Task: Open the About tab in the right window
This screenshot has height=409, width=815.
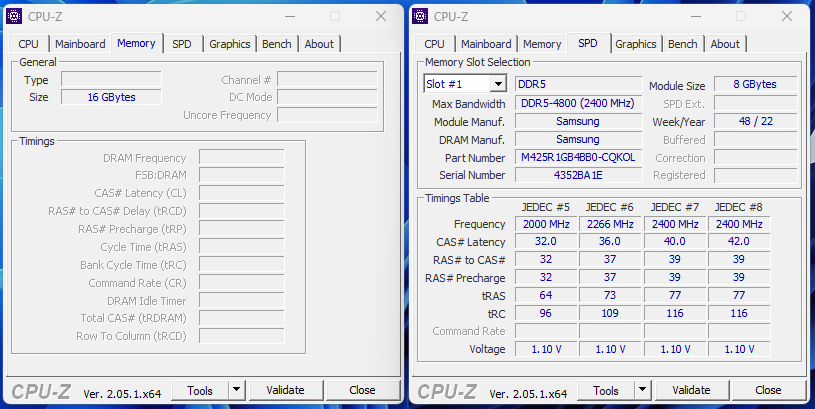Action: [x=725, y=44]
